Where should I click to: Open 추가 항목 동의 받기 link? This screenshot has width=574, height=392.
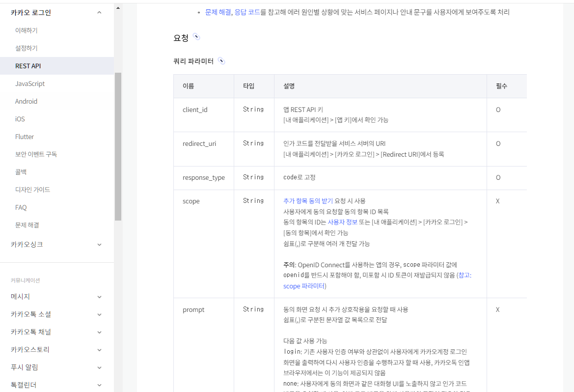pos(308,201)
